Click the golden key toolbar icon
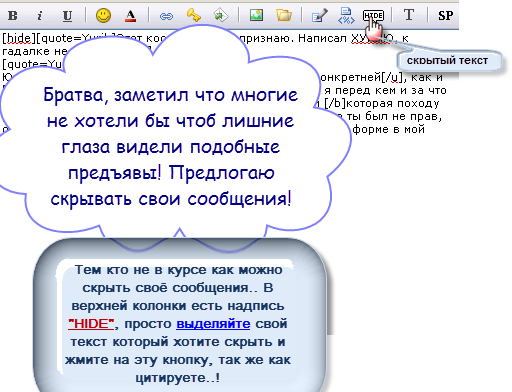This screenshot has width=512, height=392. click(194, 15)
